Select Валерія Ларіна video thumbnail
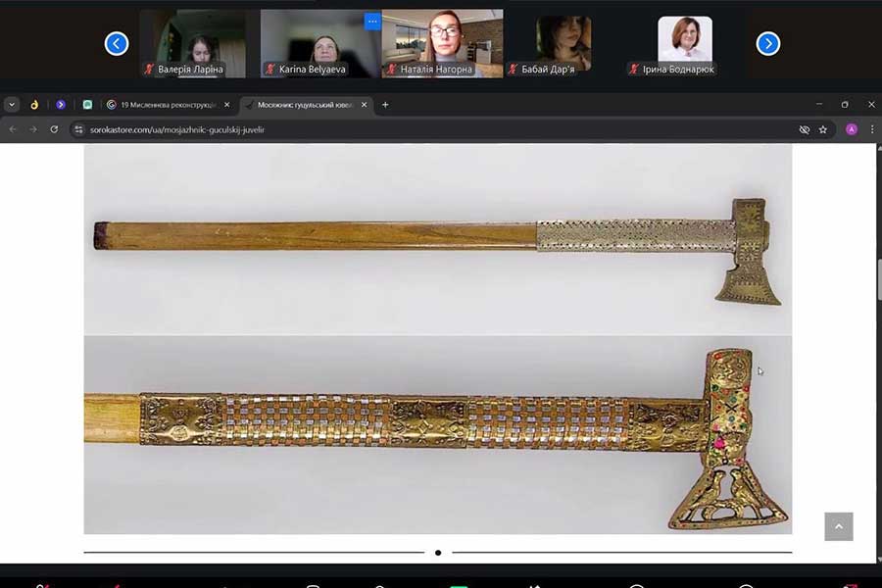The width and height of the screenshot is (882, 588). (192, 44)
